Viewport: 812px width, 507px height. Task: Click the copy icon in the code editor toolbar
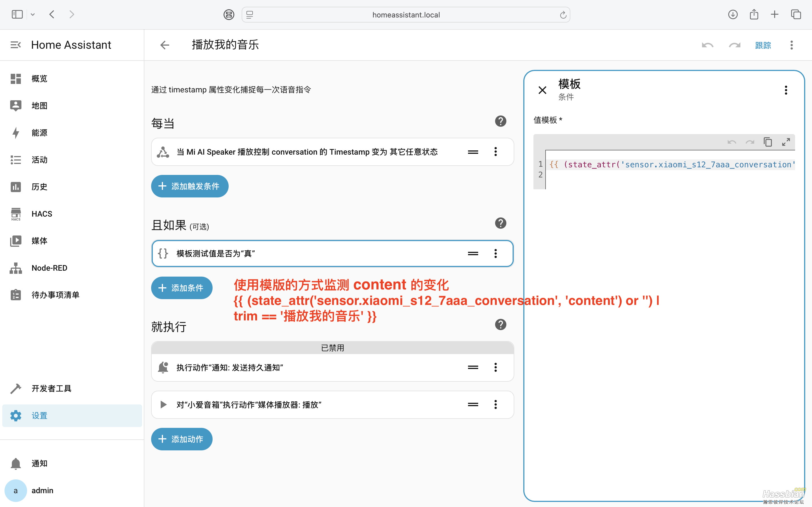768,142
